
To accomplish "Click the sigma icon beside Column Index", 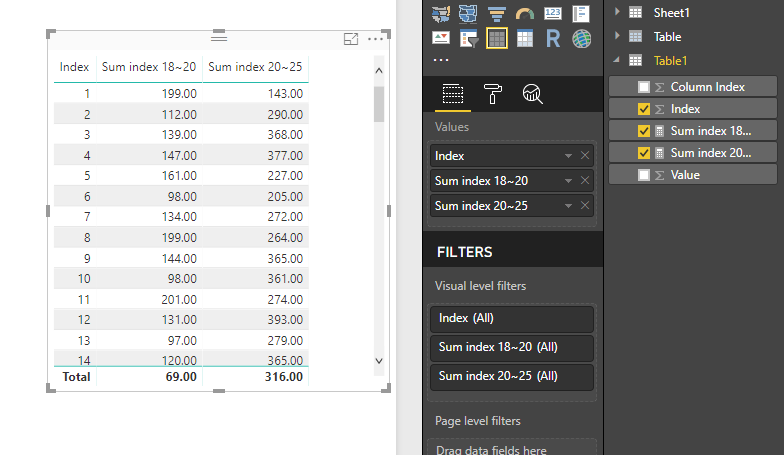I will tap(660, 88).
